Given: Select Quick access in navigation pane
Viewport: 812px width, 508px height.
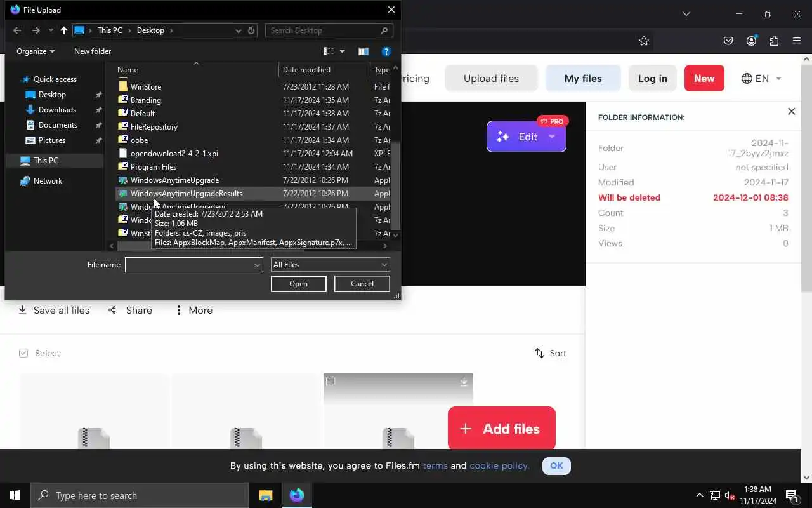Looking at the screenshot, I should point(55,79).
